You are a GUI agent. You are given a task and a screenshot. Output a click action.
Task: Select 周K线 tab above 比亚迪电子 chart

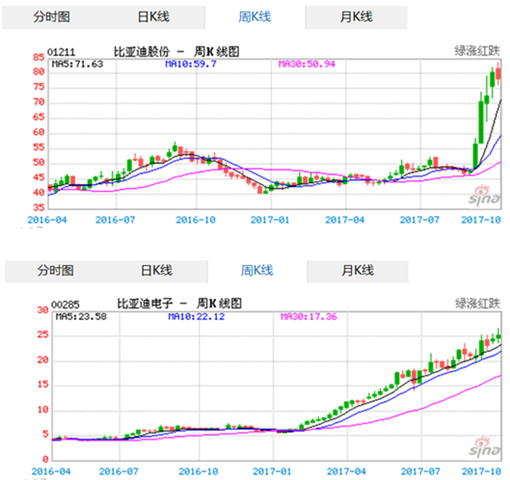(257, 270)
